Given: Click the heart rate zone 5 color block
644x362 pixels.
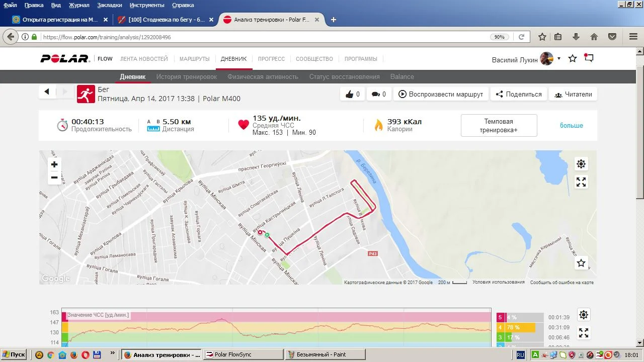Looking at the screenshot, I should 501,317.
